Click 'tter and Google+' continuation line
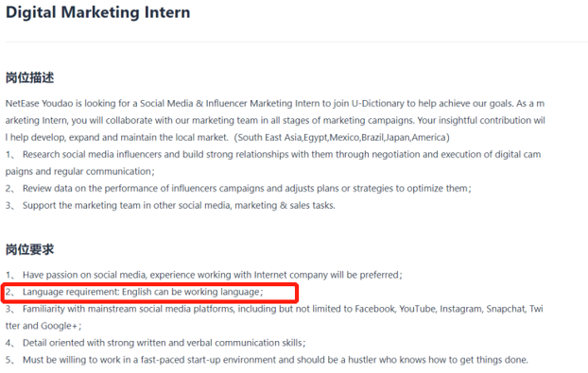 pos(43,326)
